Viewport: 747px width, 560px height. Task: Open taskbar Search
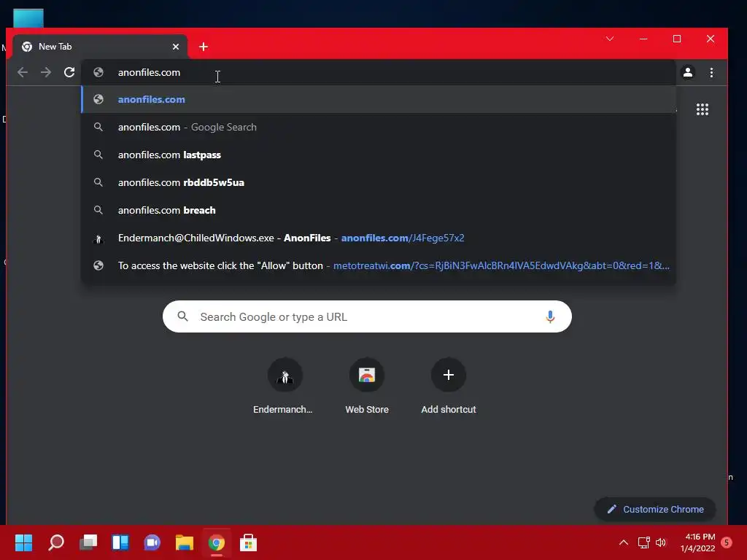55,542
